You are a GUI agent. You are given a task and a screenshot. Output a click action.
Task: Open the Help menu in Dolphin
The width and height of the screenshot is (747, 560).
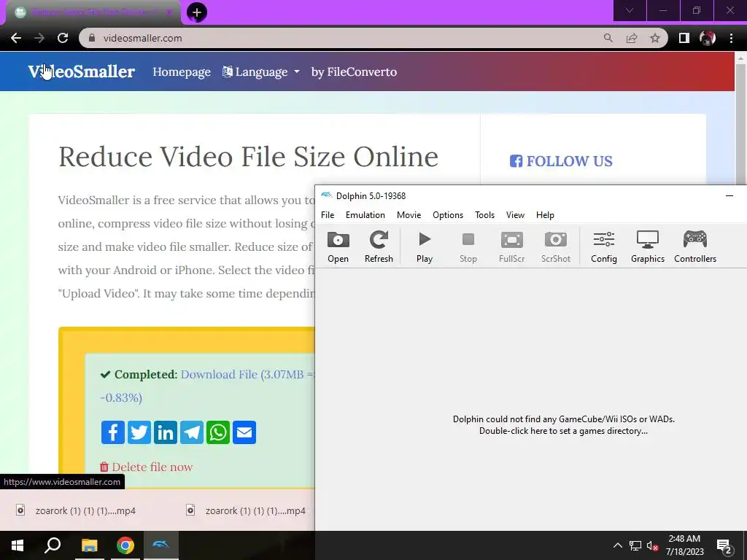pyautogui.click(x=545, y=215)
